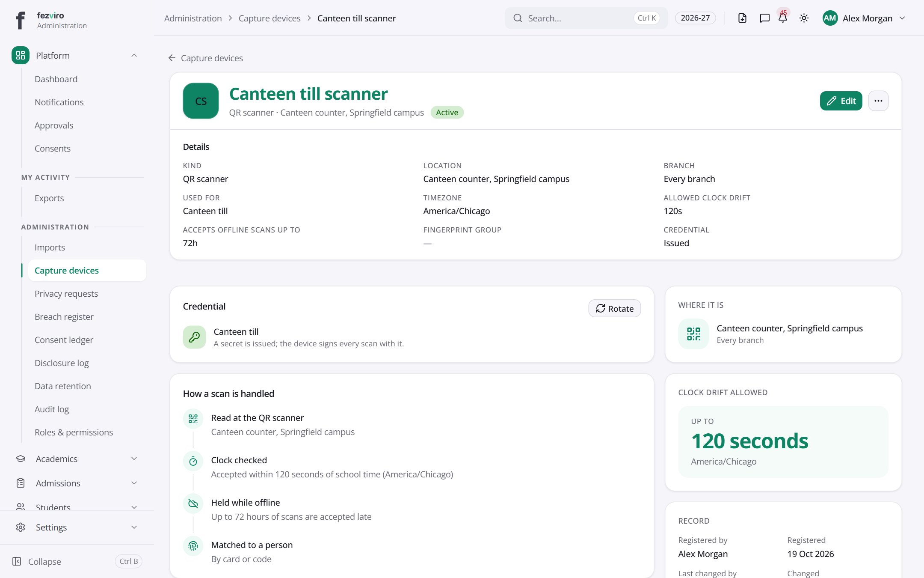
Task: Toggle the light/dark theme sun icon
Action: tap(804, 18)
